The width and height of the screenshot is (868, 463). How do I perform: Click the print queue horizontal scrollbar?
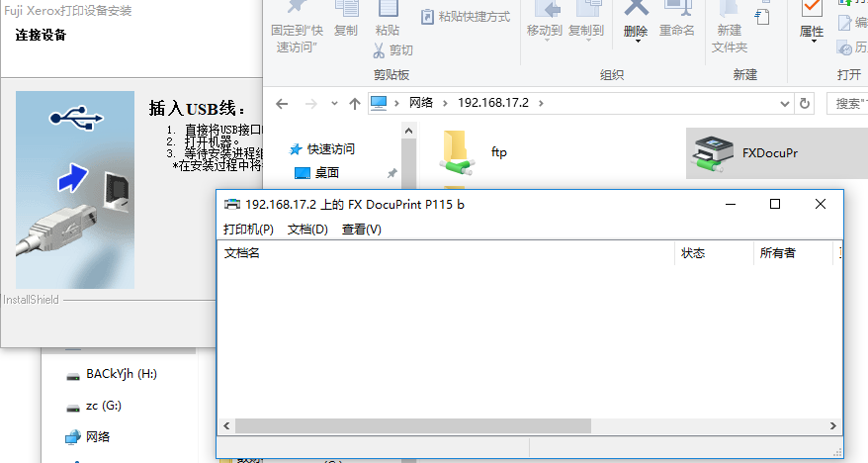point(415,425)
